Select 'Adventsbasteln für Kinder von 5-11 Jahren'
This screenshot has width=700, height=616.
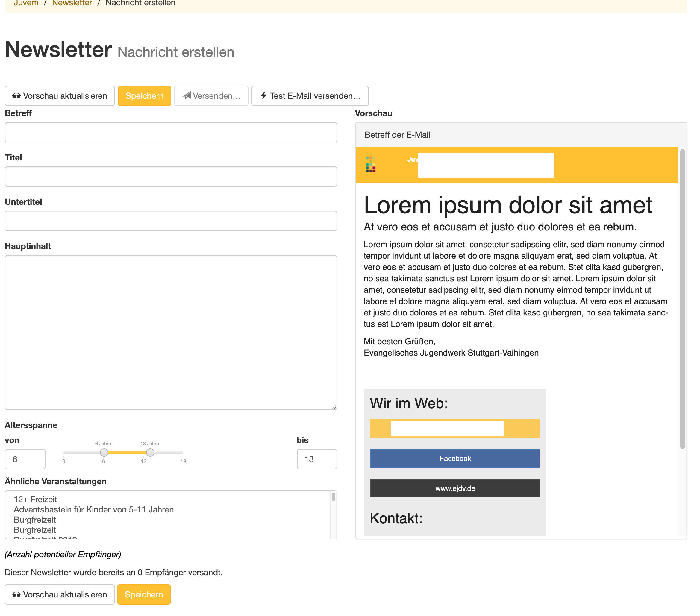(x=93, y=509)
